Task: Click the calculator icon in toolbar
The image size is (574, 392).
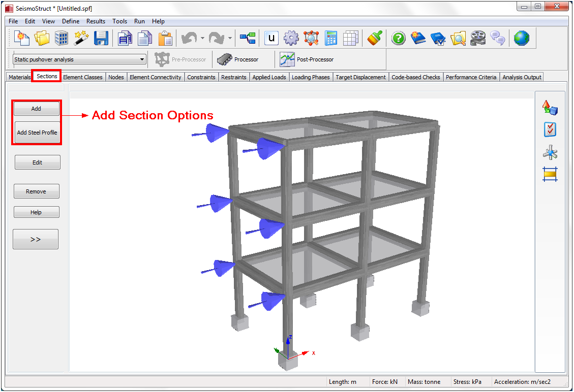Action: coord(331,38)
